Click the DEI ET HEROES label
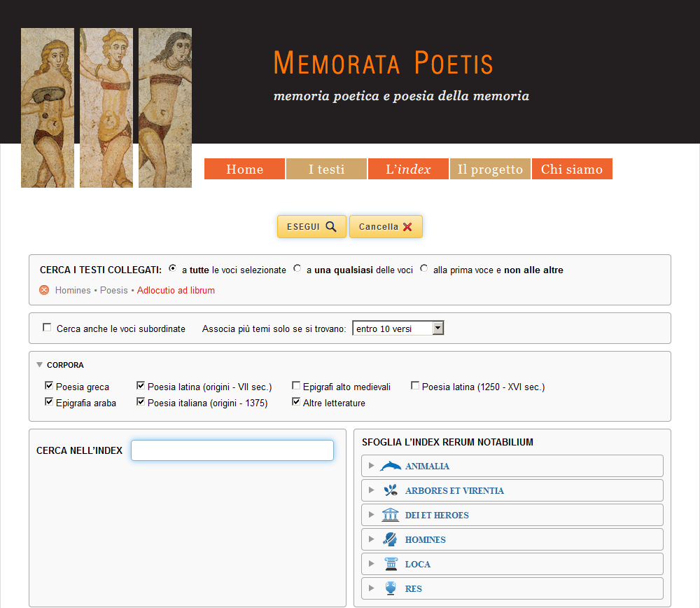 point(437,515)
